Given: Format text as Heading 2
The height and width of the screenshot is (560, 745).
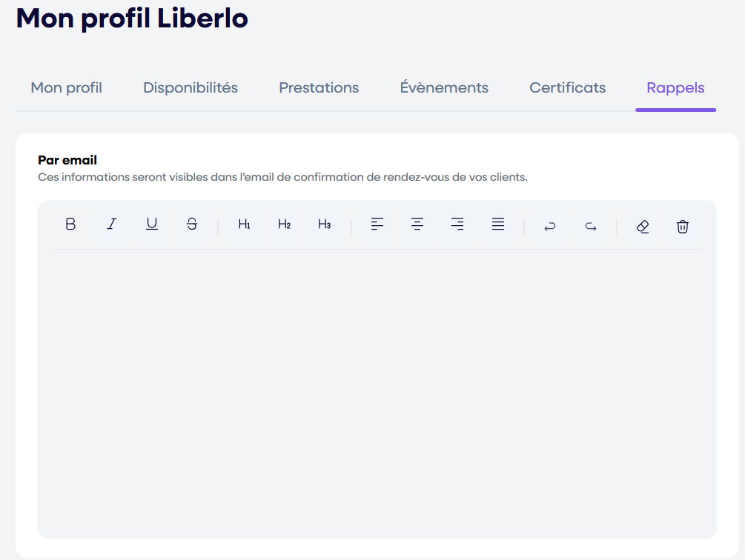Looking at the screenshot, I should pyautogui.click(x=284, y=224).
